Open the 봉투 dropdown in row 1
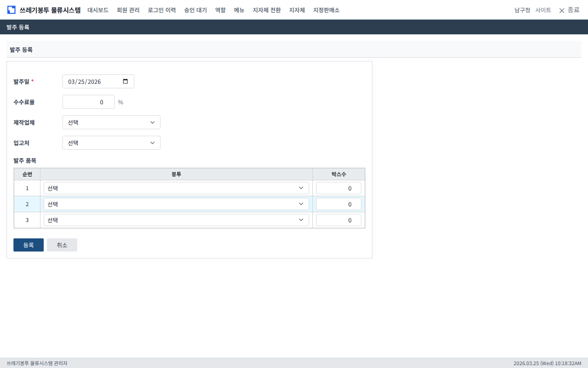This screenshot has height=368, width=588. [176, 188]
